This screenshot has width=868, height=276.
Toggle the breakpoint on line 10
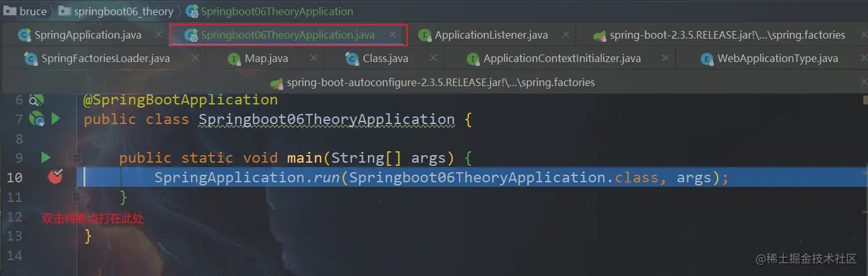(55, 177)
